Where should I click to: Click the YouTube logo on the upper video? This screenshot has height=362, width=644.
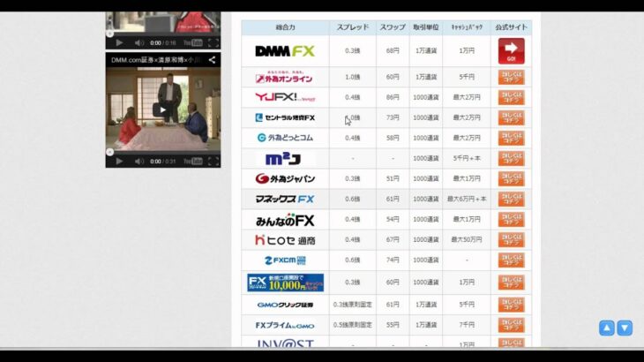192,42
